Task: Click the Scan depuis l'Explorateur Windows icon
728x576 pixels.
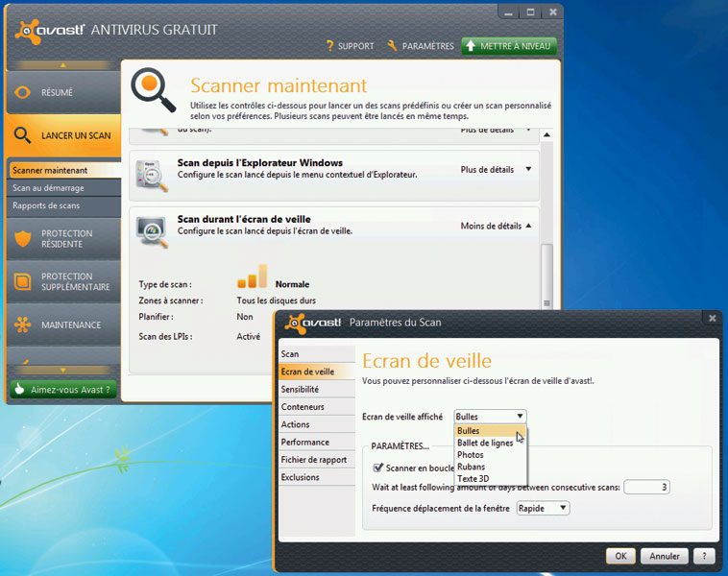Action: click(152, 176)
